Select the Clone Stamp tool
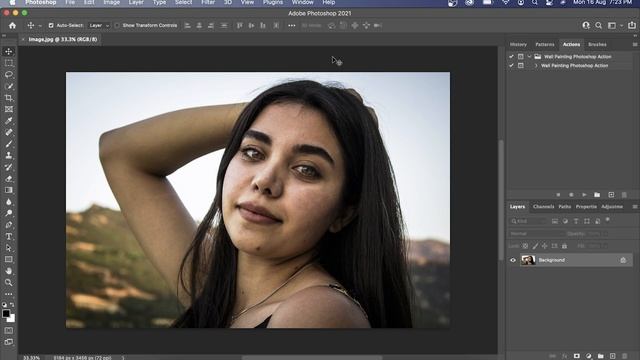The image size is (640, 360). click(x=9, y=156)
